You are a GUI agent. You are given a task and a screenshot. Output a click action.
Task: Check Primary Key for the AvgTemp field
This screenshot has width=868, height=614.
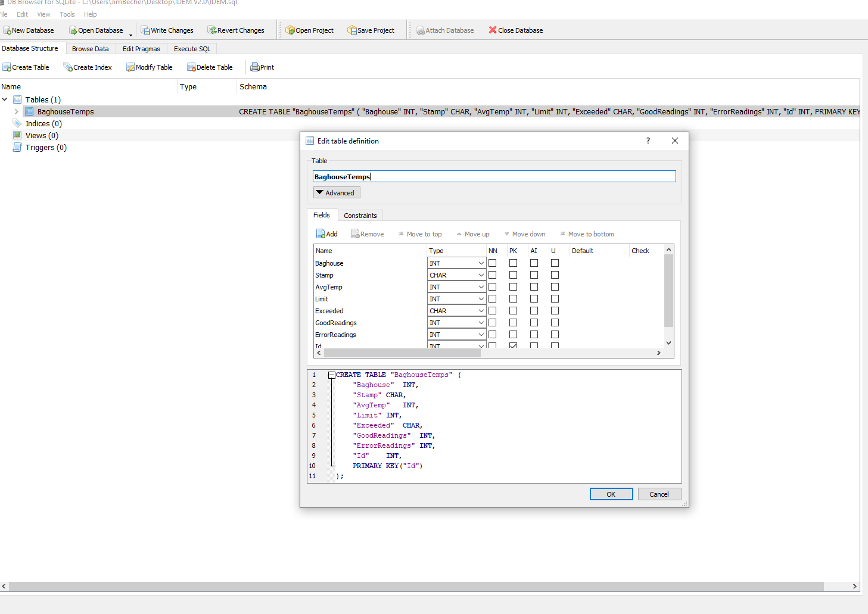[513, 287]
